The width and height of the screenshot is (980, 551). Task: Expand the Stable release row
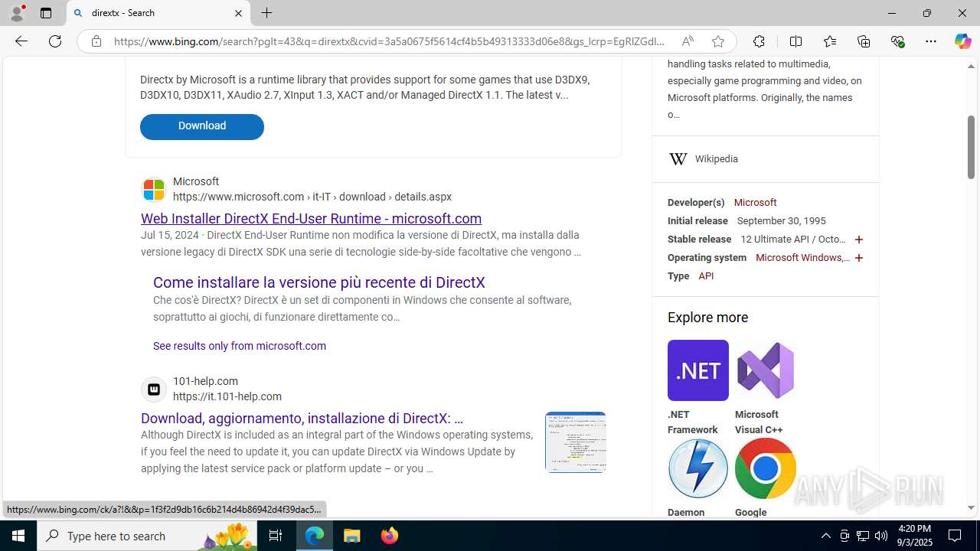pyautogui.click(x=858, y=240)
